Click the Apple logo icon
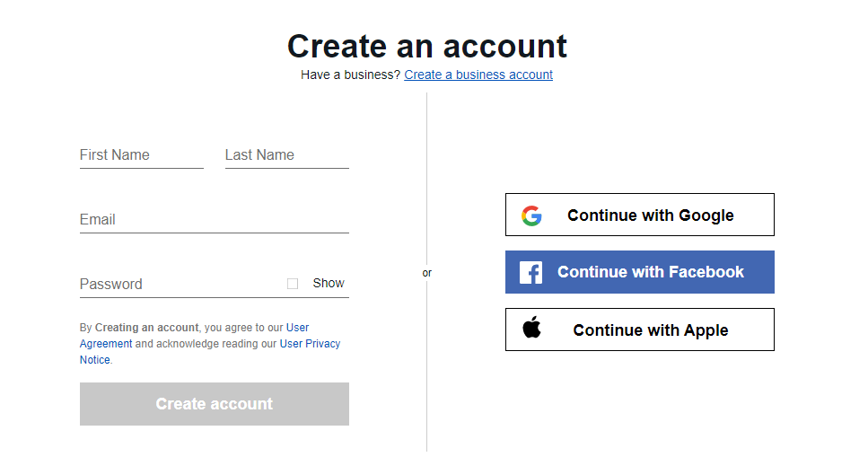Image resolution: width=868 pixels, height=457 pixels. tap(532, 327)
